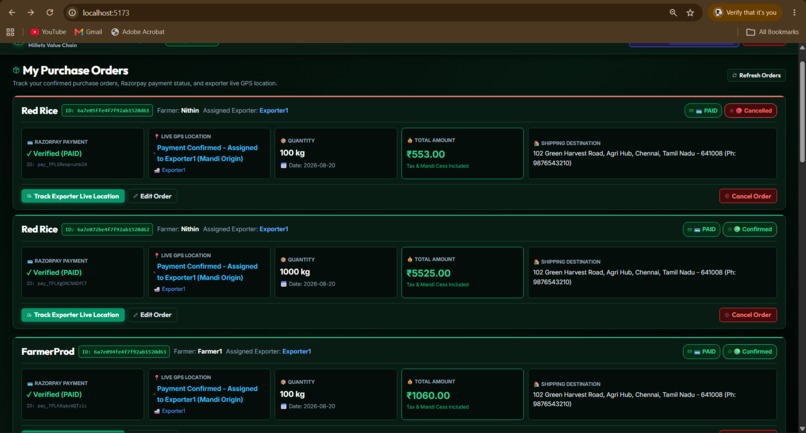806x433 pixels.
Task: Click Verified (PAID) in the 1000 kg Red Rice order
Action: [x=54, y=273]
